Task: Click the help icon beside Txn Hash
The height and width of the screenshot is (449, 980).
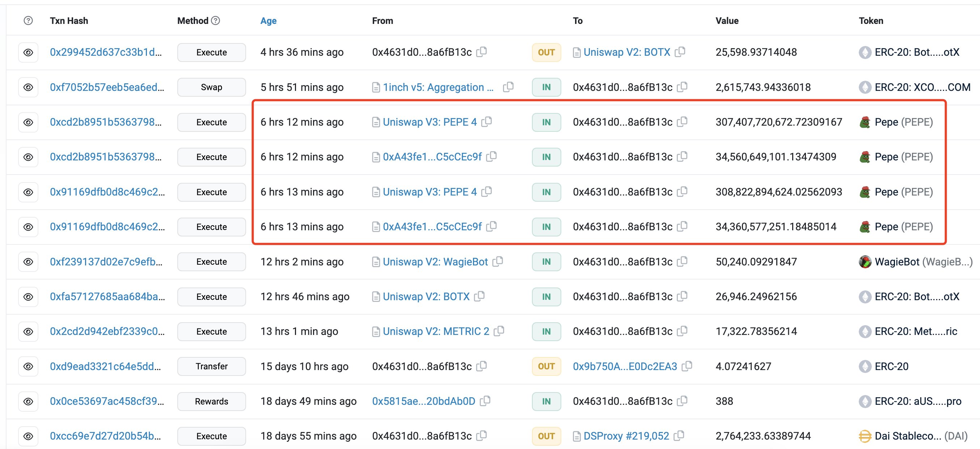Action: pos(28,21)
